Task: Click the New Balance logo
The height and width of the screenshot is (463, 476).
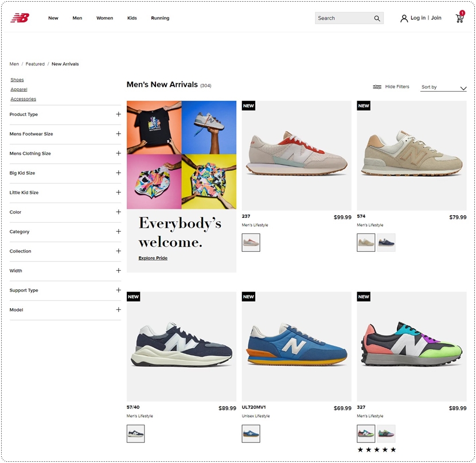Action: click(x=20, y=18)
